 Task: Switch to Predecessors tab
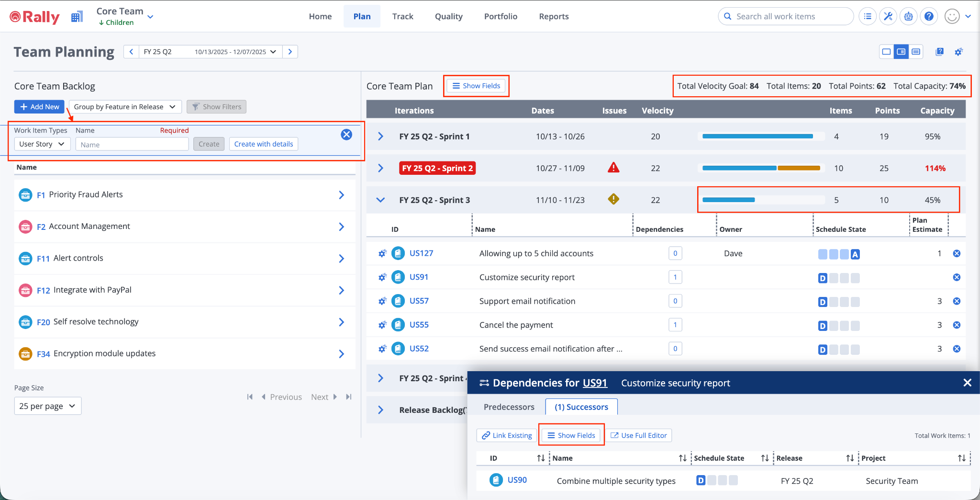click(509, 407)
